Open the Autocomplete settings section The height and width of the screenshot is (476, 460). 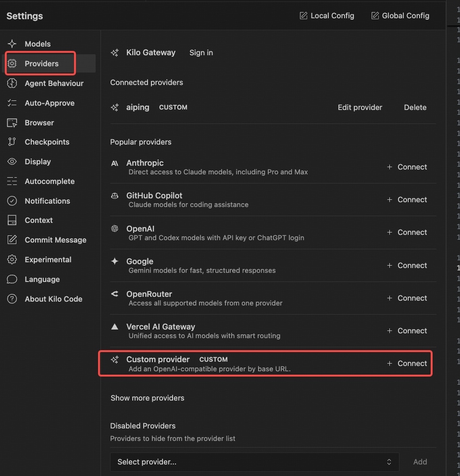pyautogui.click(x=50, y=181)
